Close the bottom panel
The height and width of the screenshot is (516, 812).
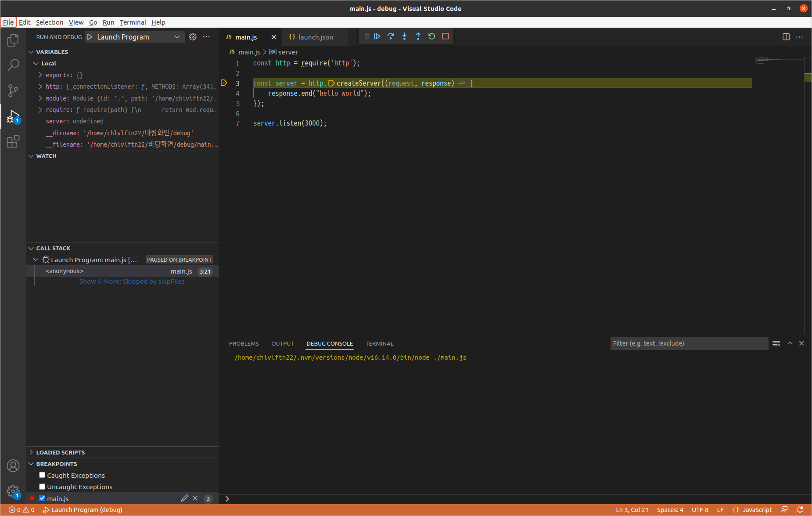(x=801, y=343)
